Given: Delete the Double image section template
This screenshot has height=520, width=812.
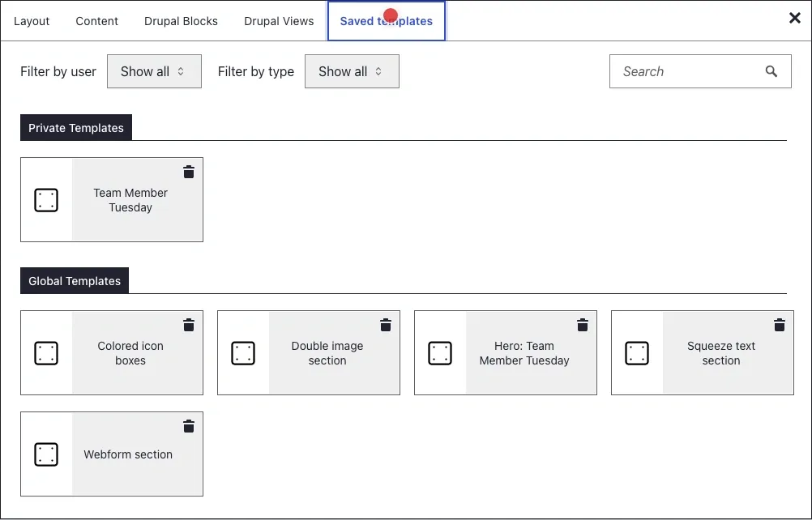Looking at the screenshot, I should coord(385,325).
